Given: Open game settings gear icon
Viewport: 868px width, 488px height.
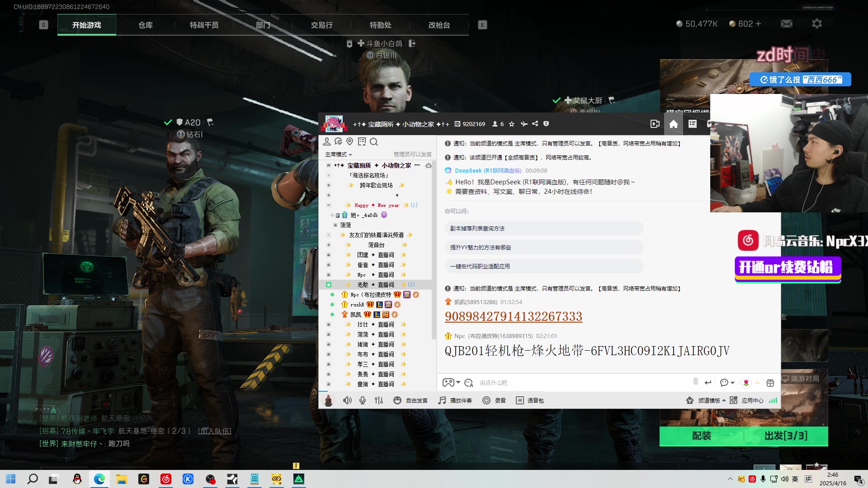Looking at the screenshot, I should (816, 23).
